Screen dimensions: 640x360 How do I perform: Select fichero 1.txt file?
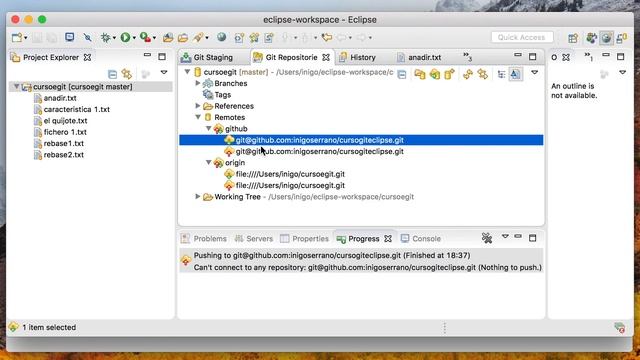(x=65, y=132)
